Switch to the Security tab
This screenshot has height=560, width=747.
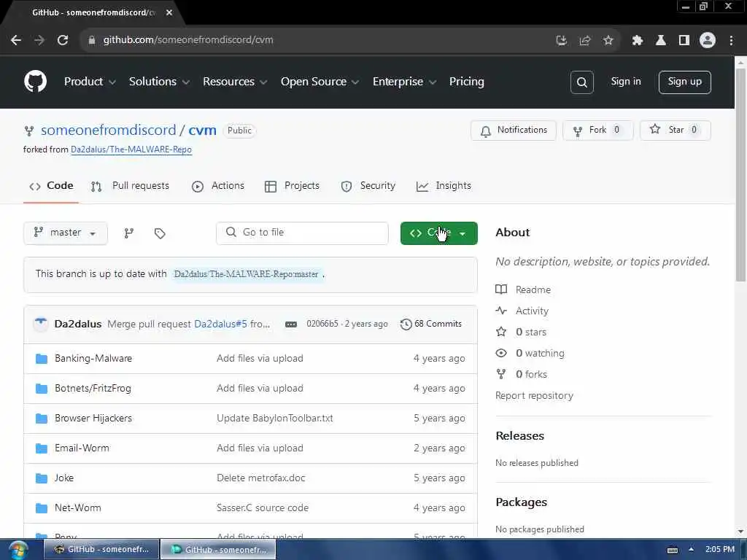click(368, 186)
